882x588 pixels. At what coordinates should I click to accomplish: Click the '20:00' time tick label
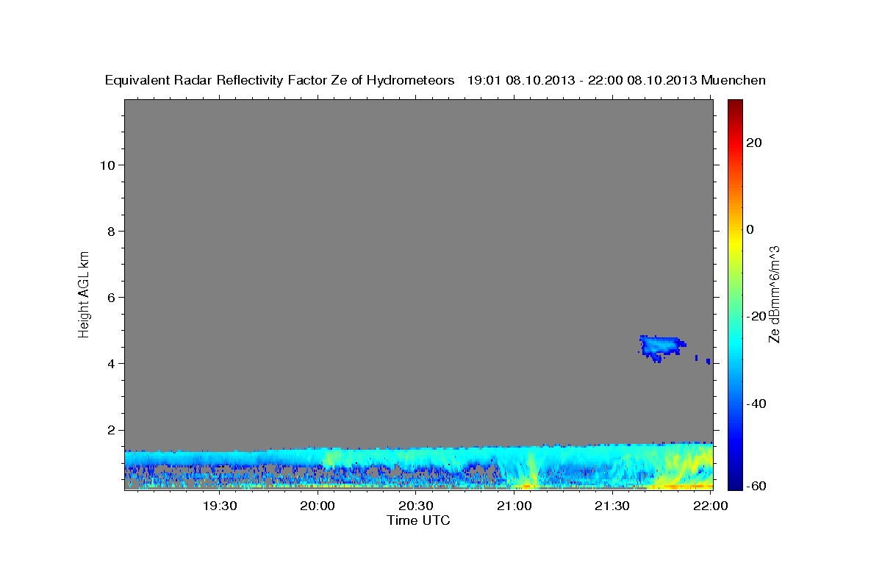[318, 506]
